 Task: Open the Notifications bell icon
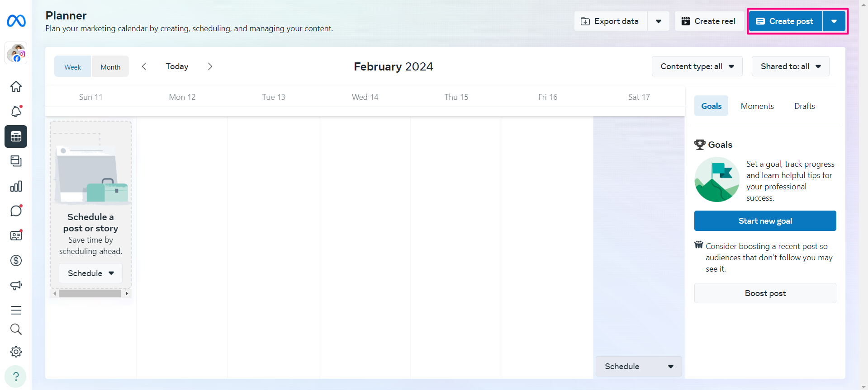click(16, 111)
